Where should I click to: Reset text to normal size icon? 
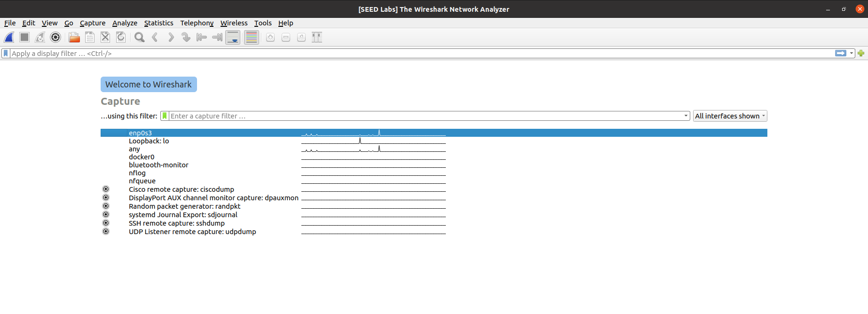tap(301, 37)
